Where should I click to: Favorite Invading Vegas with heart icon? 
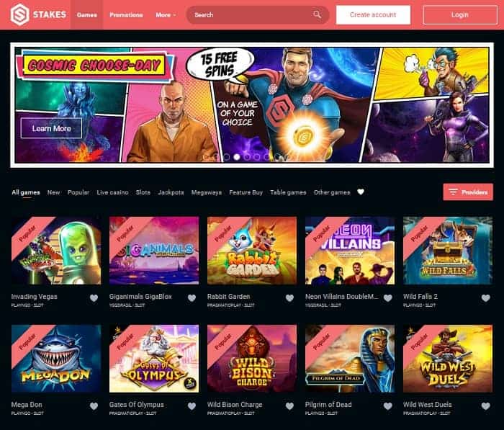click(x=94, y=298)
